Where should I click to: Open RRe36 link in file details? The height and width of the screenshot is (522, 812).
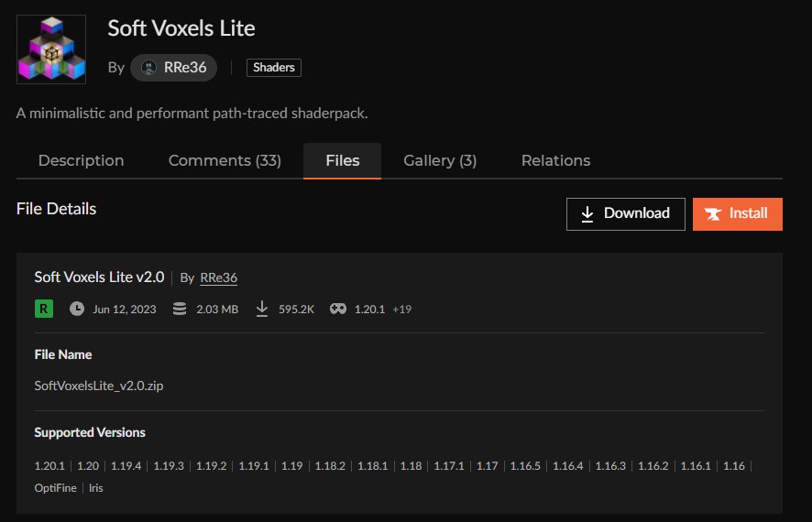click(218, 277)
